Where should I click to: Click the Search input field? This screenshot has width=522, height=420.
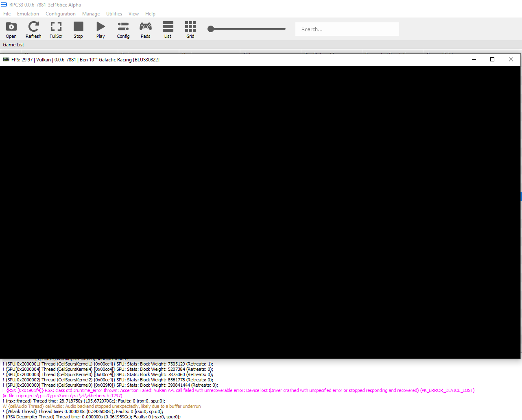coord(347,29)
